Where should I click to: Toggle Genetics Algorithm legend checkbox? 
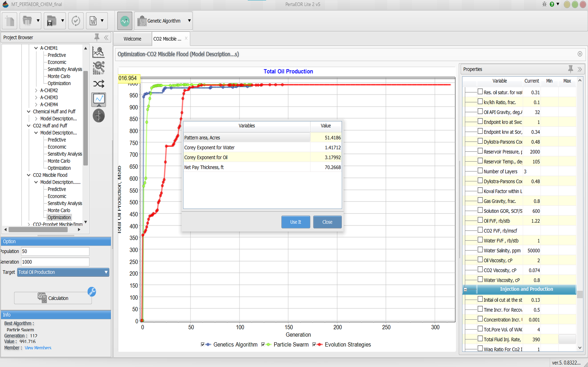(203, 345)
